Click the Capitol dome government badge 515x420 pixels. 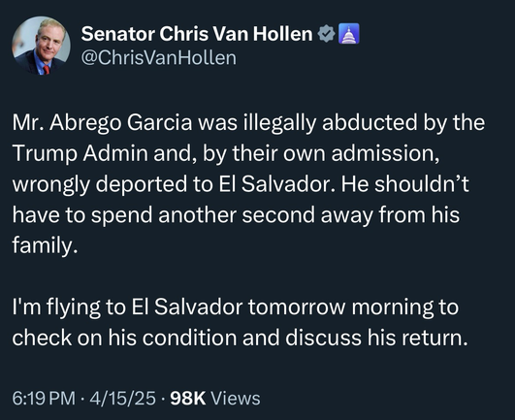[x=348, y=34]
